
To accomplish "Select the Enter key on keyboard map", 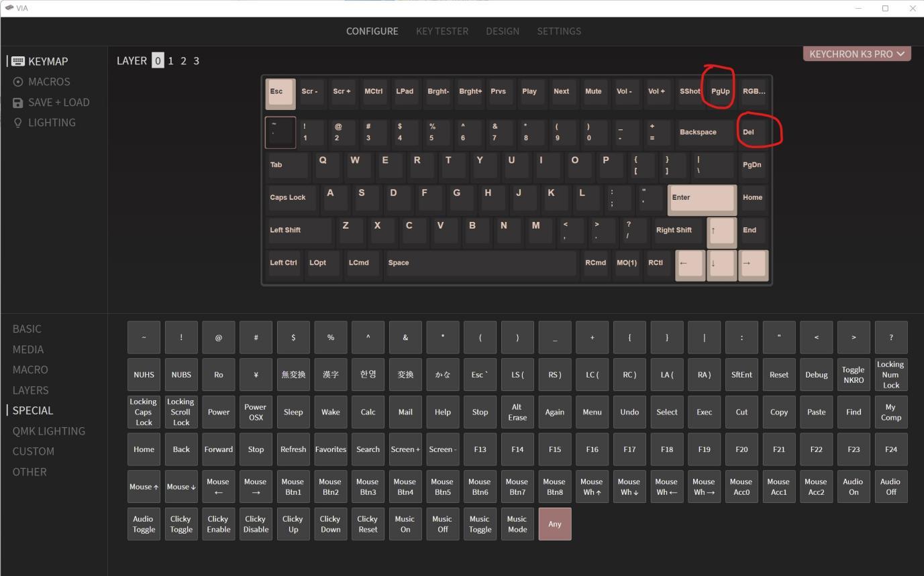I will pos(702,199).
